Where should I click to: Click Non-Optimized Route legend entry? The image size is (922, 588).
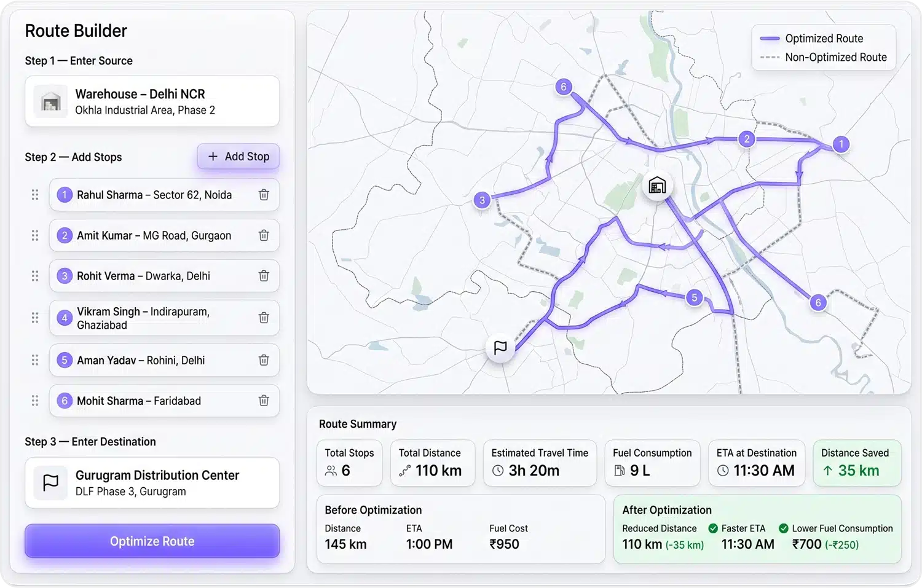pos(824,57)
